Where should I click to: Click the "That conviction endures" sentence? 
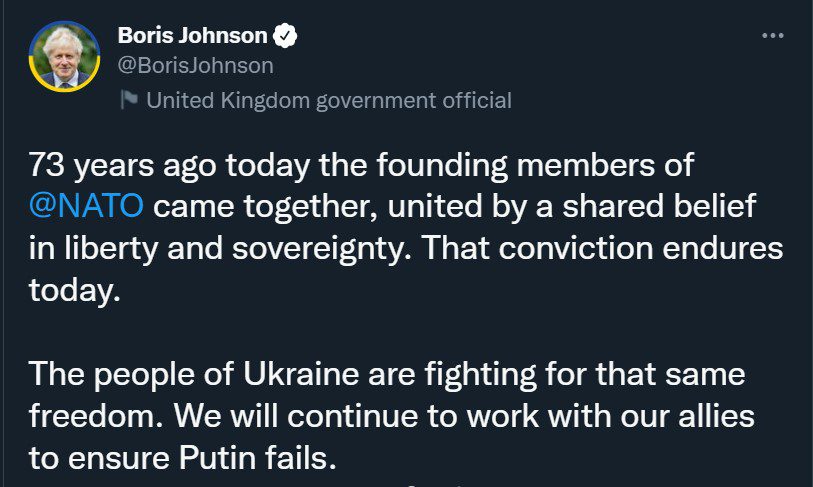pyautogui.click(x=602, y=248)
